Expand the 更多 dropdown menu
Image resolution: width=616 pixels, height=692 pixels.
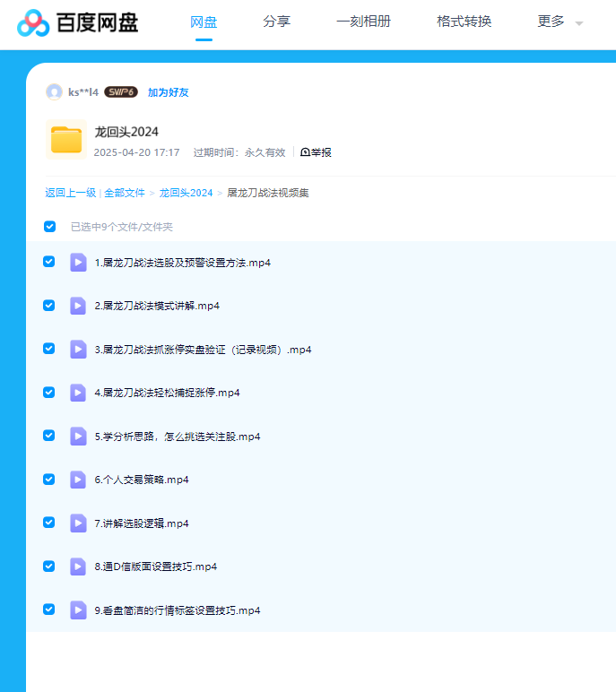(x=560, y=22)
